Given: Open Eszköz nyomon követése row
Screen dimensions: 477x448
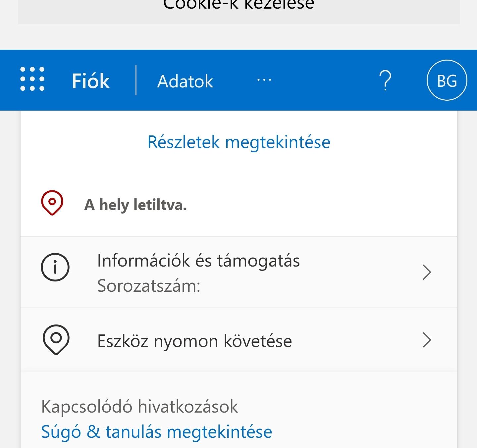Looking at the screenshot, I should (239, 340).
